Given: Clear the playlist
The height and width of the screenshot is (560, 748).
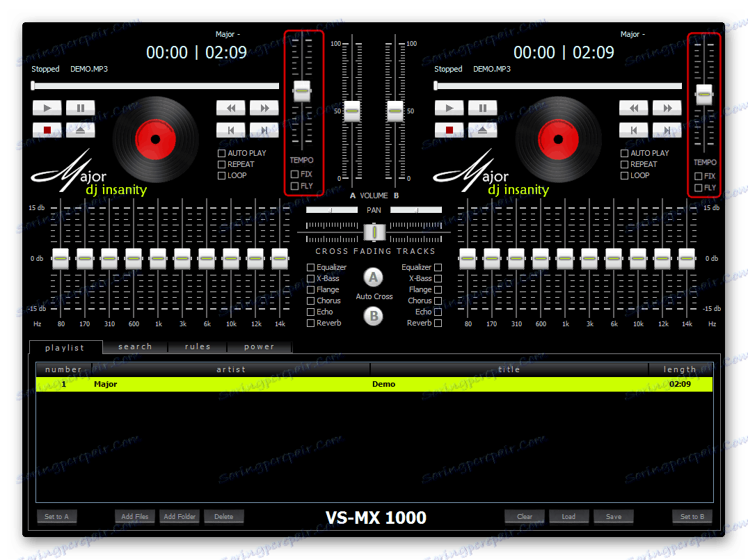Looking at the screenshot, I should (x=525, y=517).
